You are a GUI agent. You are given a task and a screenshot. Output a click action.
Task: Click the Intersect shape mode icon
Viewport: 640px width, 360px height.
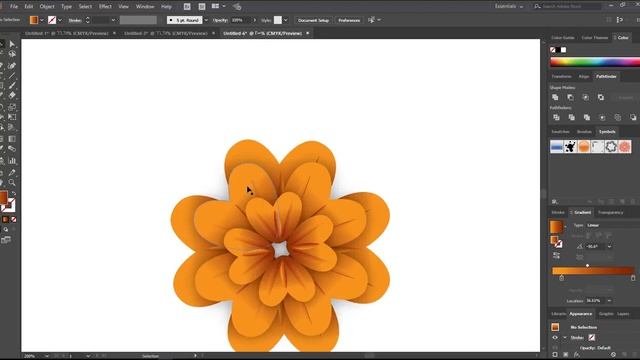pyautogui.click(x=585, y=97)
